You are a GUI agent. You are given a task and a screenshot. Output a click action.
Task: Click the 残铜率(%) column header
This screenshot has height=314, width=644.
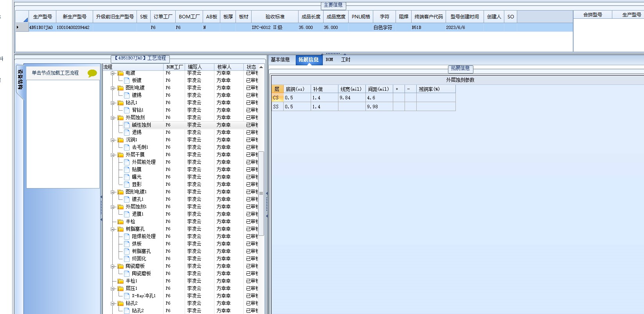pyautogui.click(x=436, y=89)
